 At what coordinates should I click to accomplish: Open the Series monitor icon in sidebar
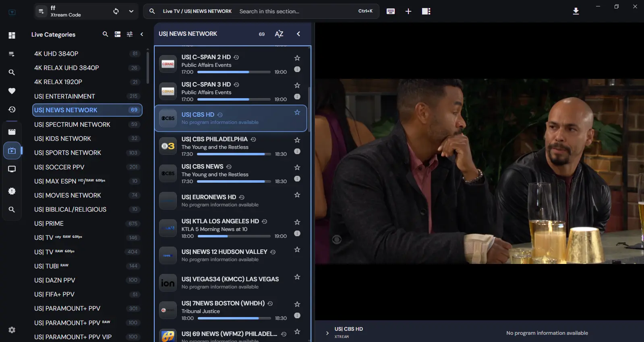click(x=12, y=169)
